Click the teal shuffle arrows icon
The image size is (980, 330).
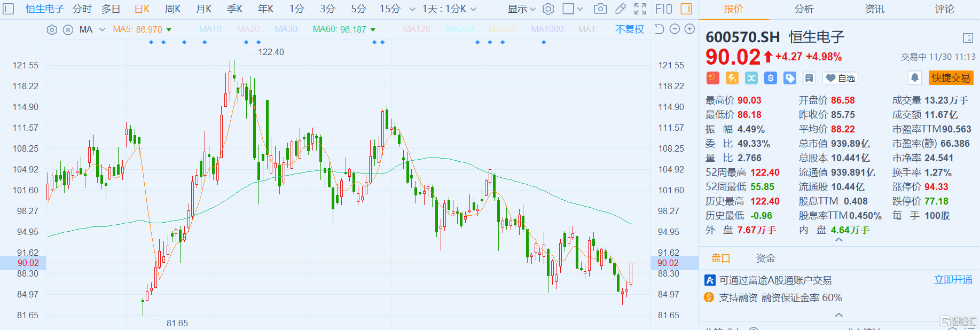pyautogui.click(x=751, y=78)
